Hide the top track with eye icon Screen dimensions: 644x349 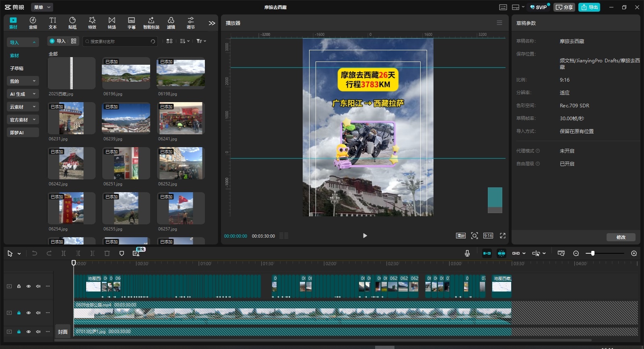click(x=29, y=286)
